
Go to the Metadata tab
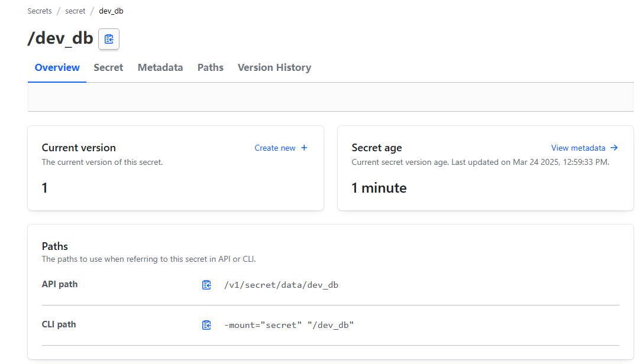point(160,67)
